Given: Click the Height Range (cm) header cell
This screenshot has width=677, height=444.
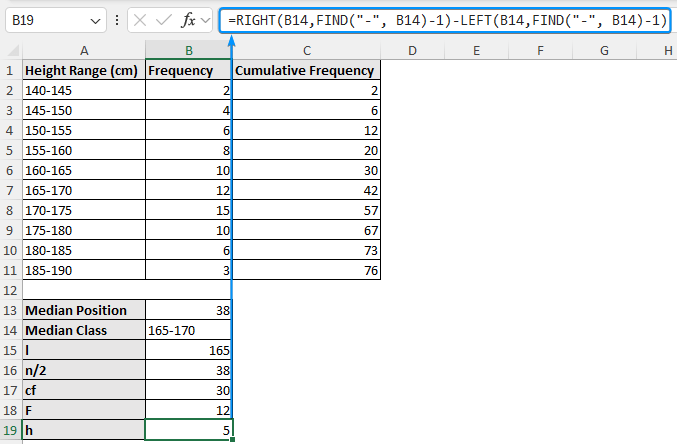Looking at the screenshot, I should pos(83,70).
